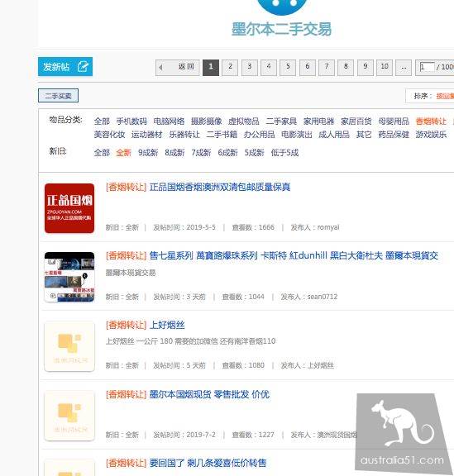This screenshot has width=454, height=476.
Task: Go to page 3 in pagination
Action: pos(250,67)
